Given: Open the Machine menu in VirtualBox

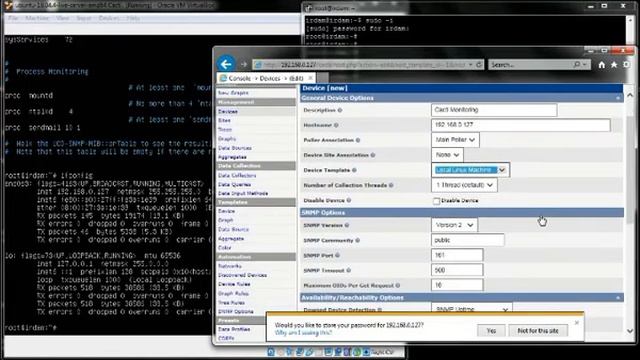Looking at the screenshot, I should (37, 18).
